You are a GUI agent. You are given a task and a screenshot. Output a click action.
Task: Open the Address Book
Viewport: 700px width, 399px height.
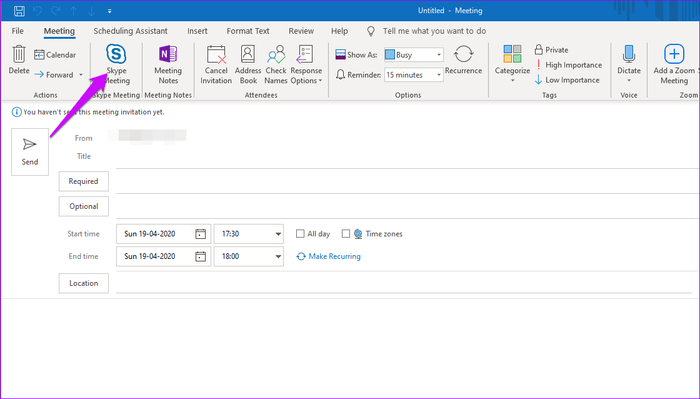click(x=248, y=65)
